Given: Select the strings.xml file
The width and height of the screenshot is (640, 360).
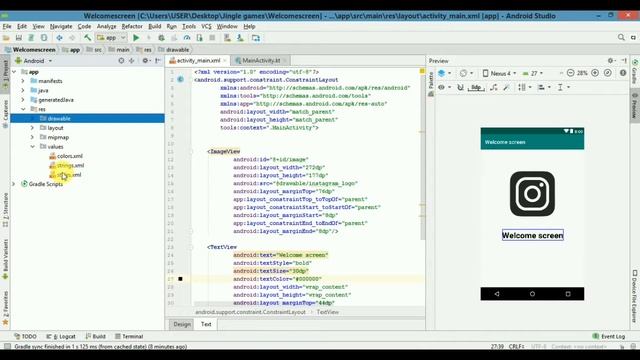Looking at the screenshot, I should point(70,165).
